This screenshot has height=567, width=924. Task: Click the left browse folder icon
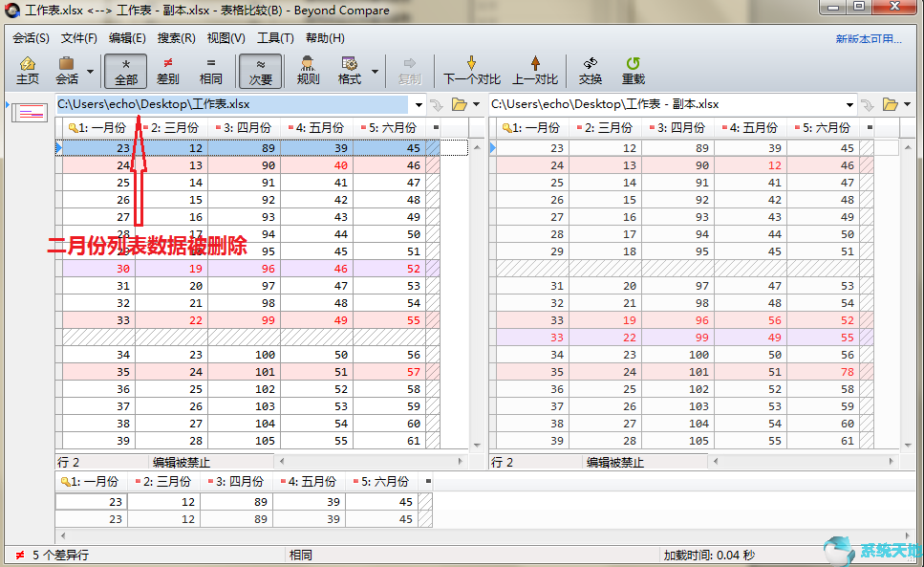tap(459, 105)
